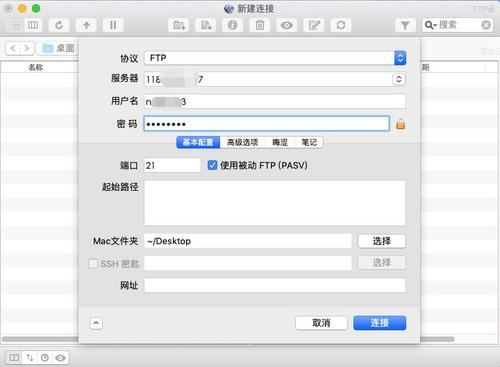Click the eye quick look icon
This screenshot has width=500, height=367.
(287, 25)
